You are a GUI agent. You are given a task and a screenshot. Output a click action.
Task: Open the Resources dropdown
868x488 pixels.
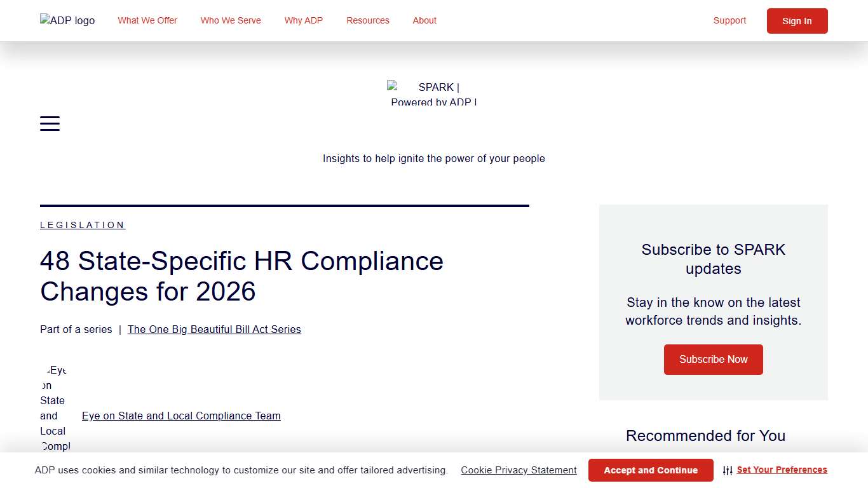[367, 20]
